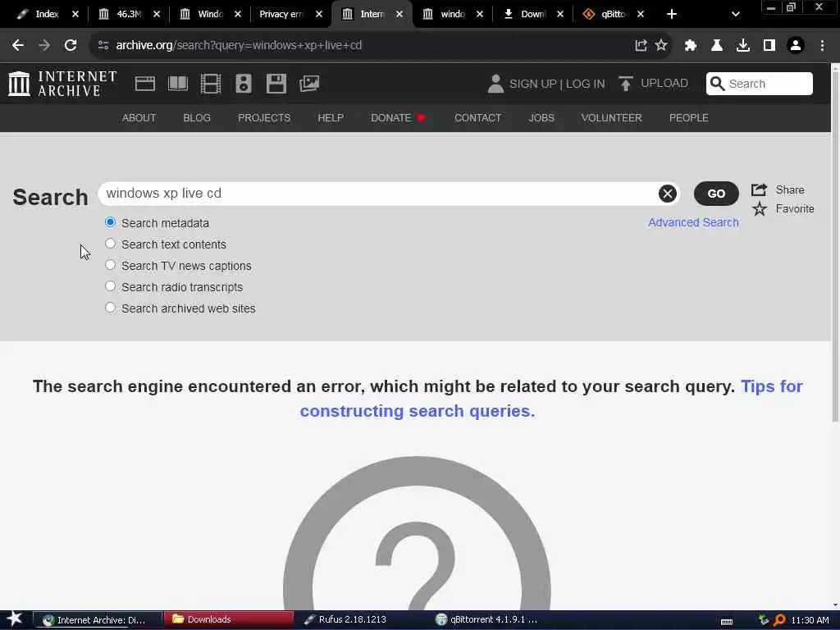
Task: Open the ABOUT menu item
Action: (x=139, y=118)
